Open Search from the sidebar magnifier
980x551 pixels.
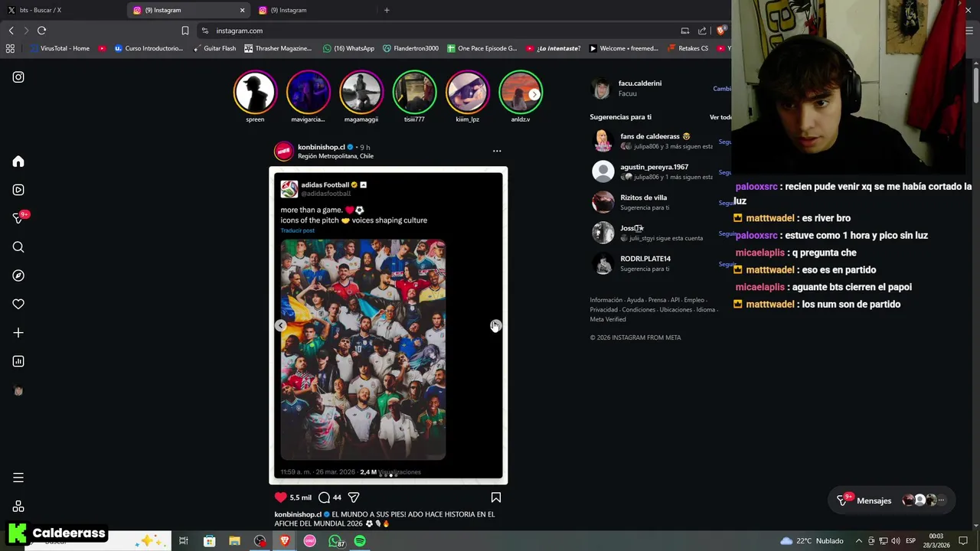click(18, 247)
